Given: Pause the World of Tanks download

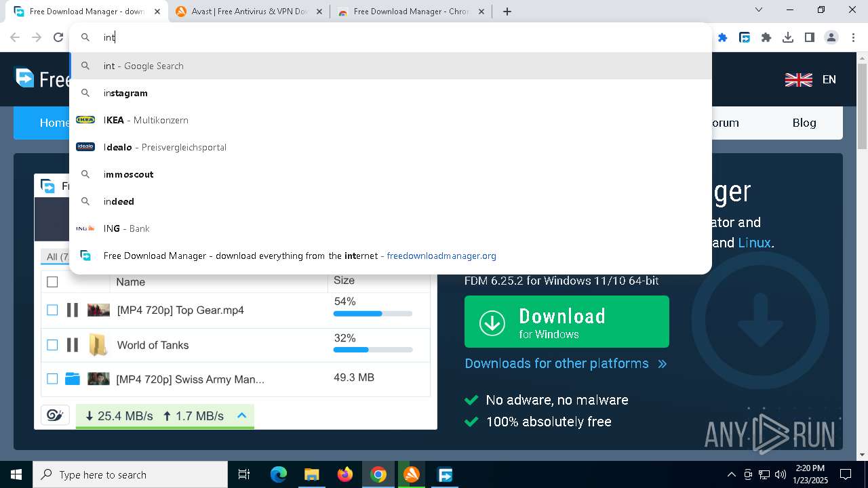Looking at the screenshot, I should [72, 345].
